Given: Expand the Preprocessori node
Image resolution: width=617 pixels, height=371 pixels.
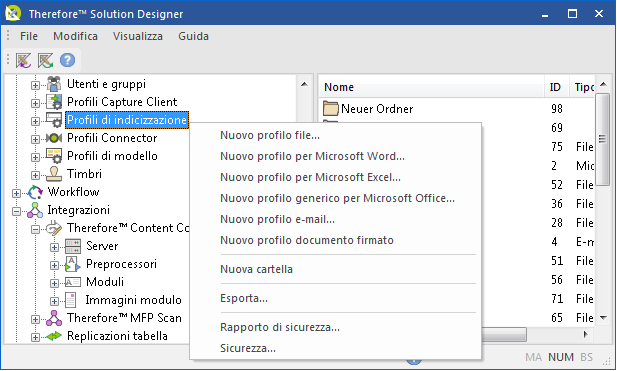Looking at the screenshot, I should pos(54,265).
